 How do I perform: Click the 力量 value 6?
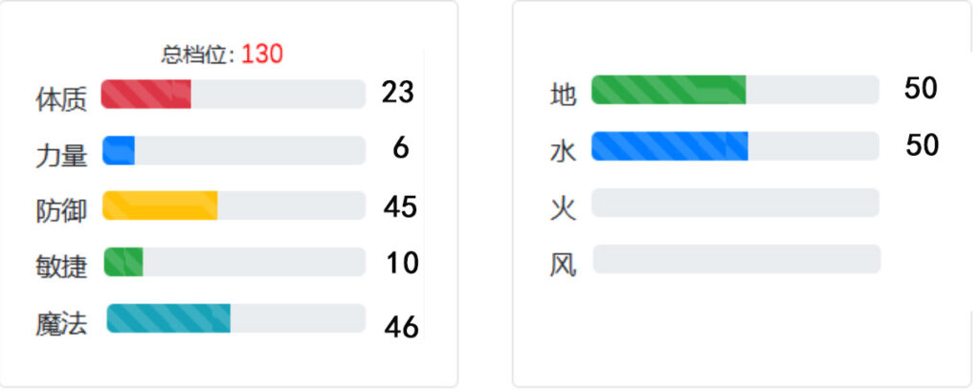pos(401,148)
